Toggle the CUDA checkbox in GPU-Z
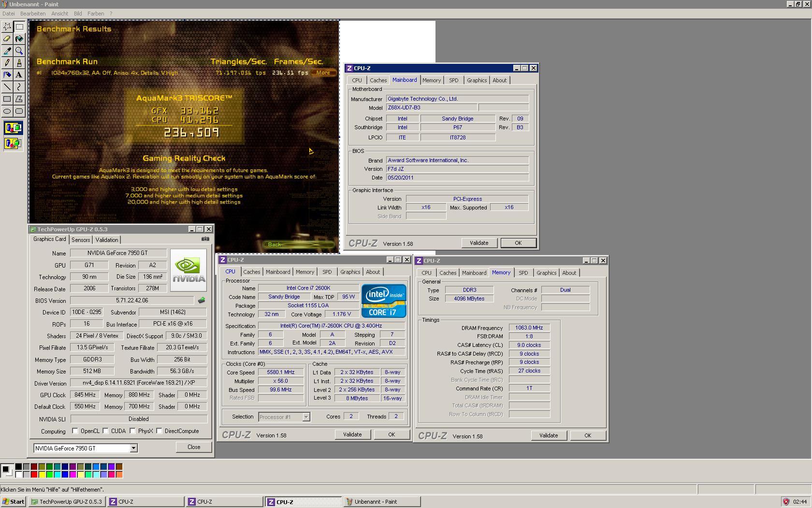 [105, 431]
